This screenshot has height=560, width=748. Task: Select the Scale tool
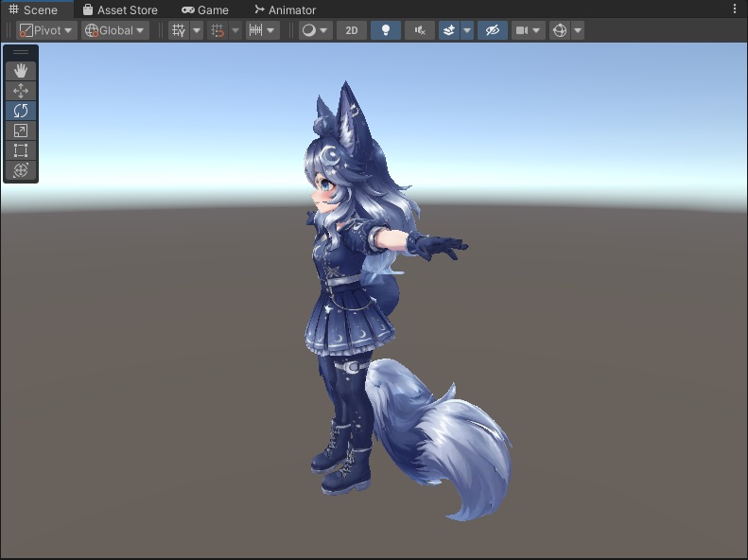(x=21, y=131)
